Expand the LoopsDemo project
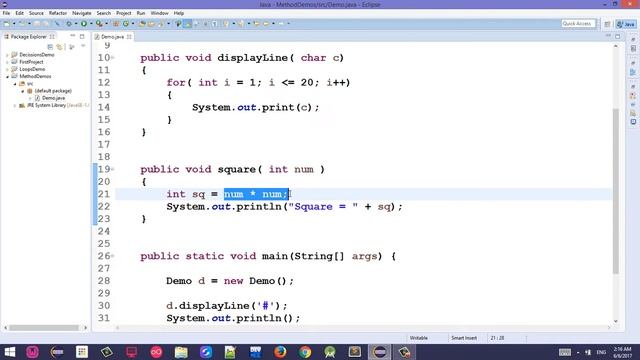This screenshot has width=640, height=360. 7,69
